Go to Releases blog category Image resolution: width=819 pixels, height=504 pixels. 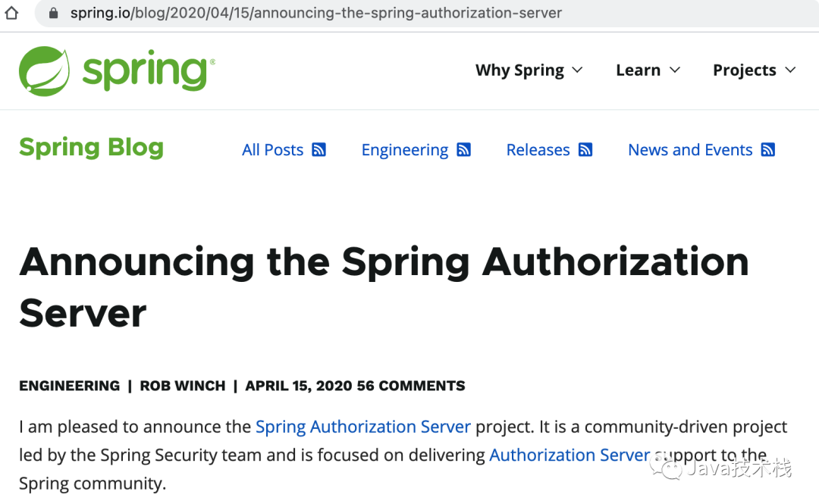tap(538, 150)
